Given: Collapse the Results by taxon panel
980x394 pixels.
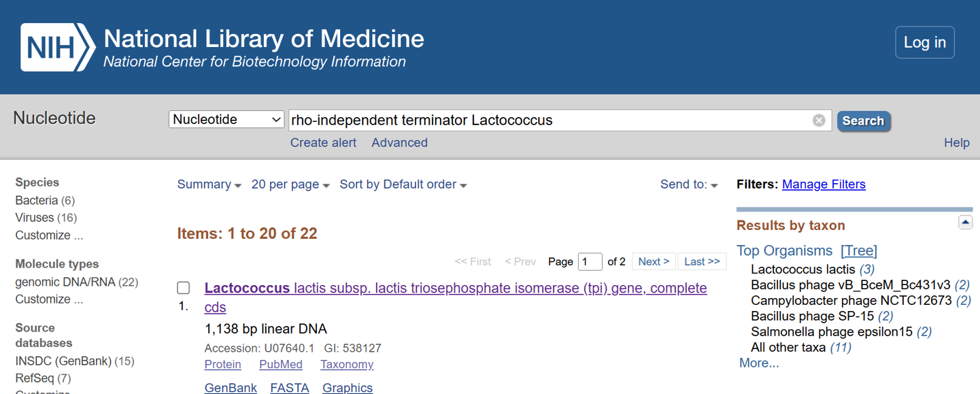Looking at the screenshot, I should click(x=965, y=223).
